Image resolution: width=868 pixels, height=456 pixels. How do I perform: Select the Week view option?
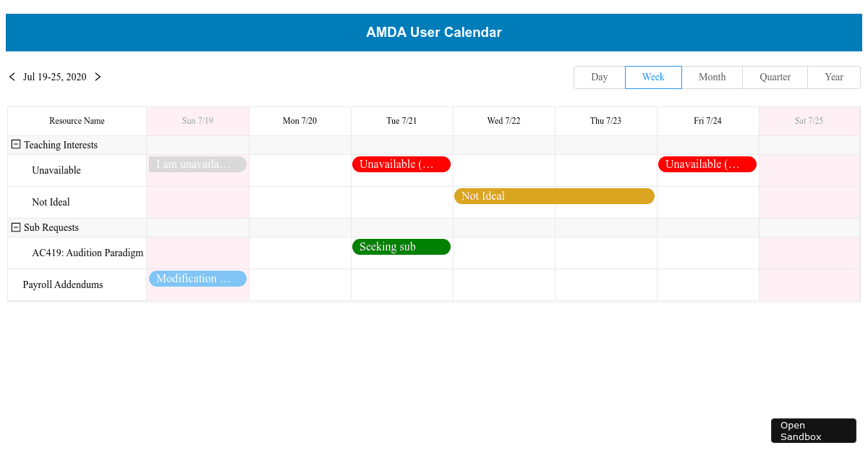653,77
